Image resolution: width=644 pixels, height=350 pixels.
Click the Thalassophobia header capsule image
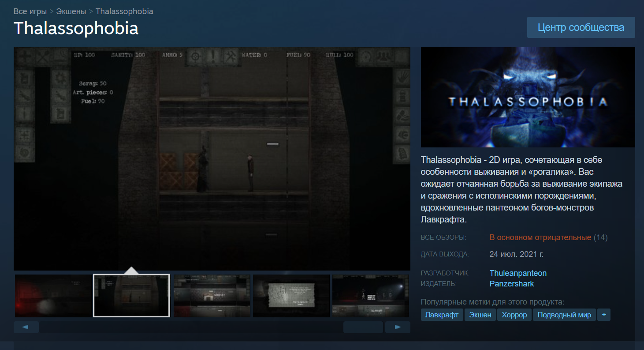pyautogui.click(x=528, y=97)
